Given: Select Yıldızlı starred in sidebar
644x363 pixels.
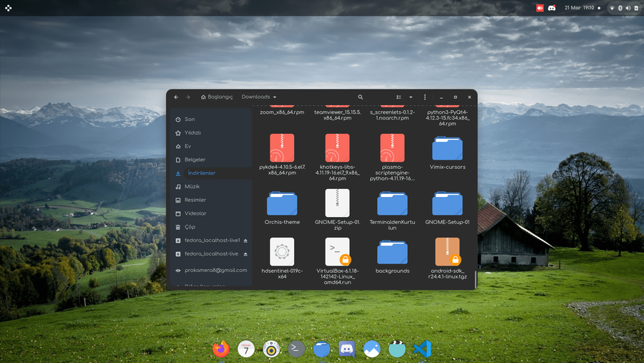Looking at the screenshot, I should click(x=212, y=132).
